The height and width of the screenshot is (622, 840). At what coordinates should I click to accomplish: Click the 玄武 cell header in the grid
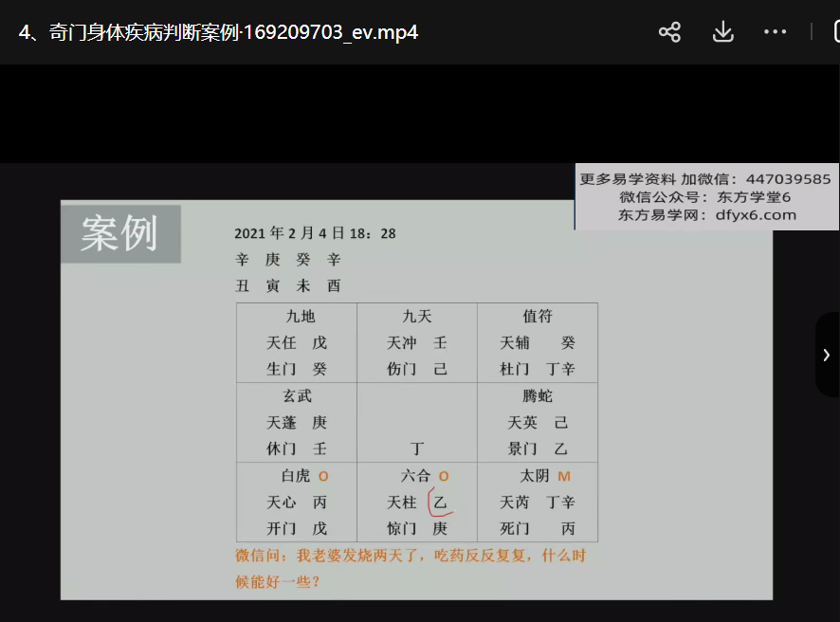click(x=297, y=396)
